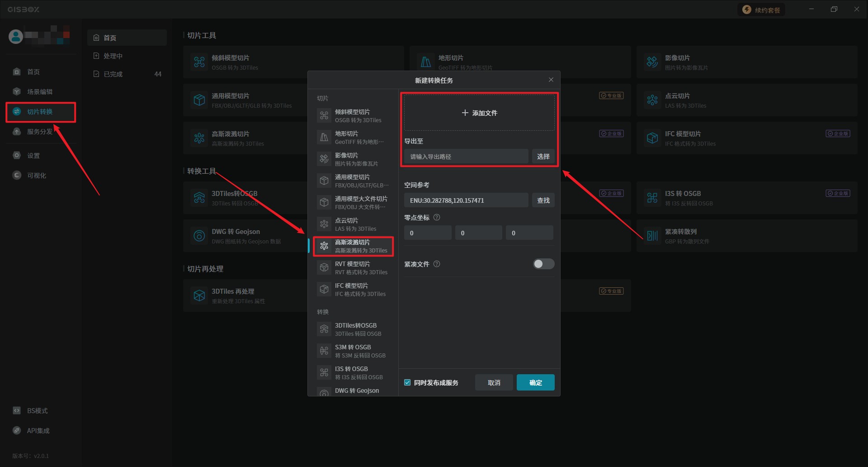Click the point cloud slicing (点云切片) icon in dialog list
Screen dimensions: 868x467
(324, 224)
